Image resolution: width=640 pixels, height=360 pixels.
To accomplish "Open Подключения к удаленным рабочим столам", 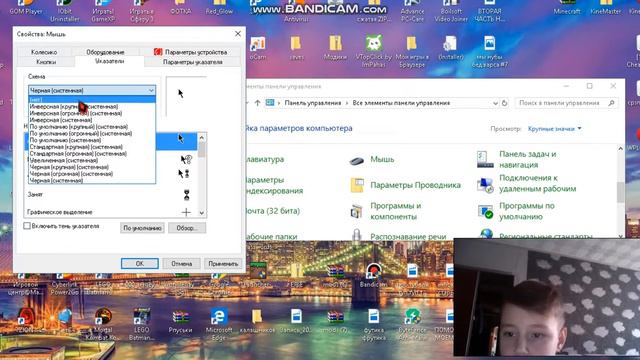I will [527, 183].
